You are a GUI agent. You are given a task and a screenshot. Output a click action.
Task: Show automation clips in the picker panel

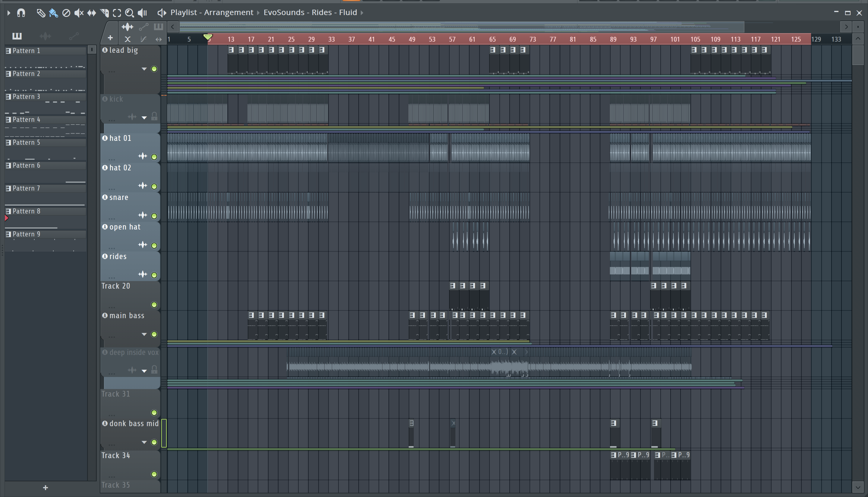coord(74,36)
